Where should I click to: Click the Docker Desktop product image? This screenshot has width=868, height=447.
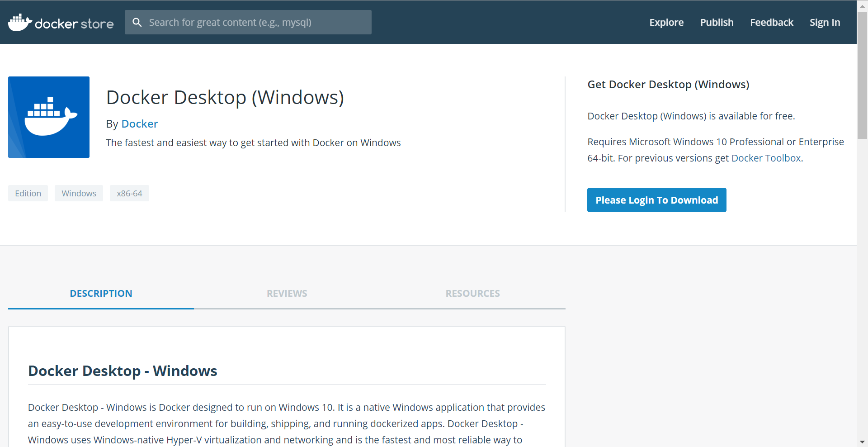click(49, 117)
